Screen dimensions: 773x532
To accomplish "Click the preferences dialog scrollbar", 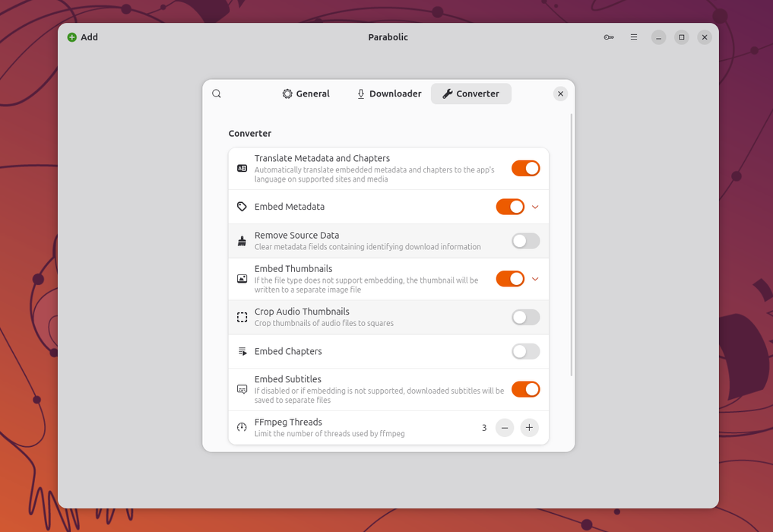I will 572,245.
